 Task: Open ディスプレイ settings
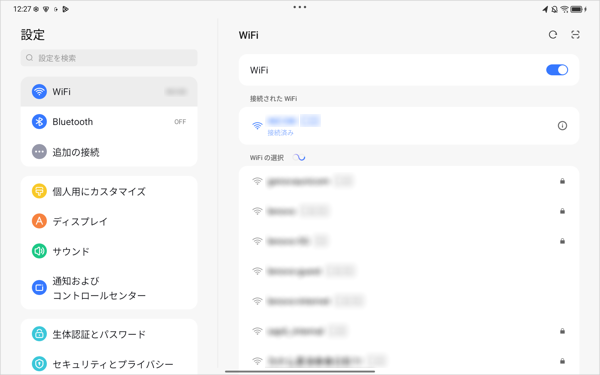click(x=109, y=221)
